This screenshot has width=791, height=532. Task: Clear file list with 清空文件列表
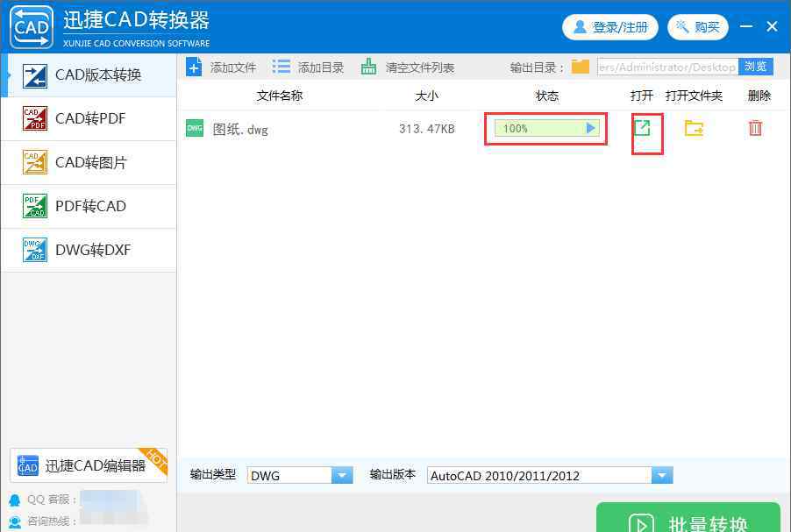click(x=409, y=67)
